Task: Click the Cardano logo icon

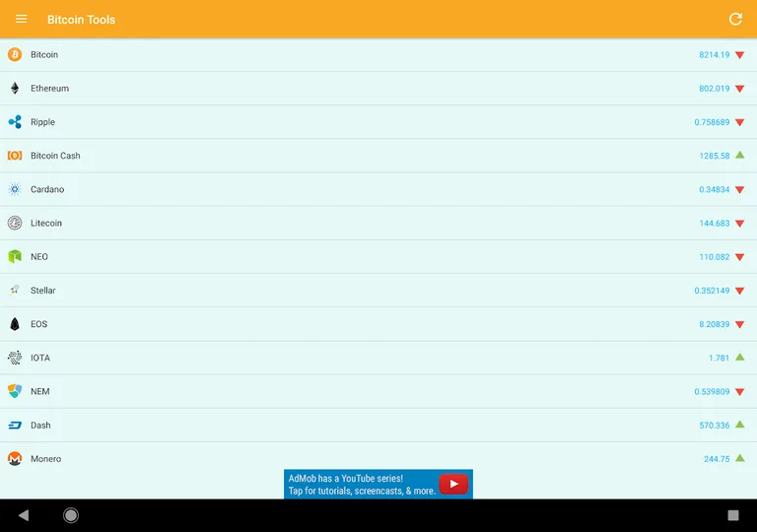Action: [15, 189]
